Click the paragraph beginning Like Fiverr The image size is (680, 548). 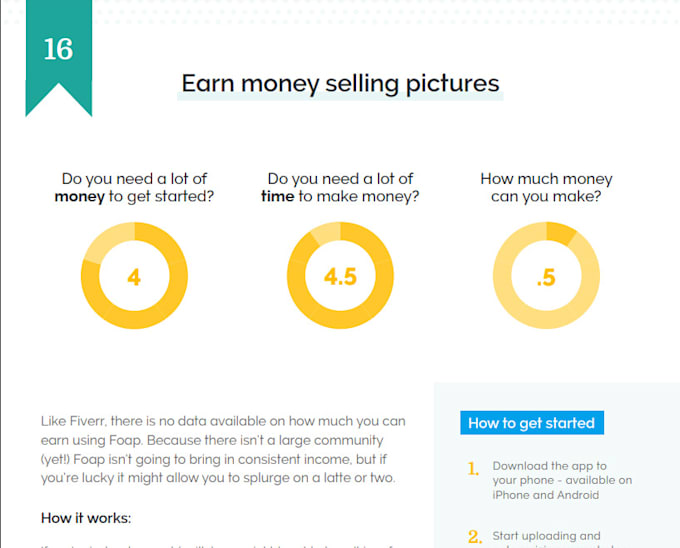(x=223, y=450)
